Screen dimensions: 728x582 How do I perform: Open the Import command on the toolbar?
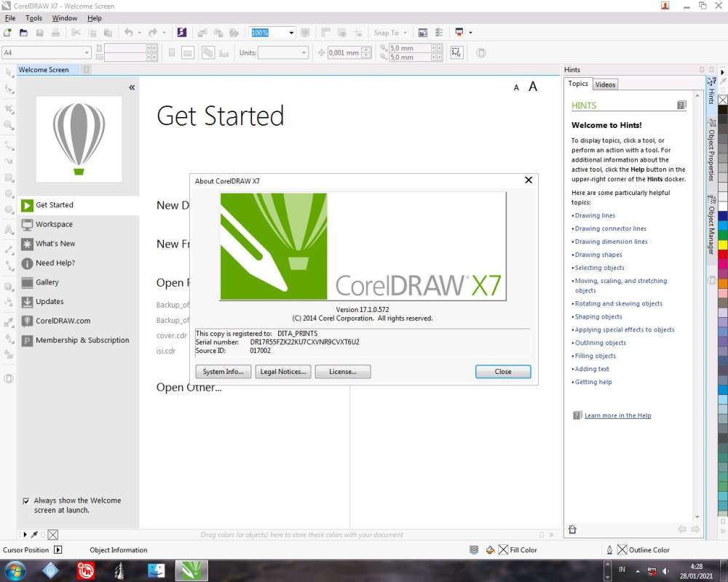[x=202, y=32]
